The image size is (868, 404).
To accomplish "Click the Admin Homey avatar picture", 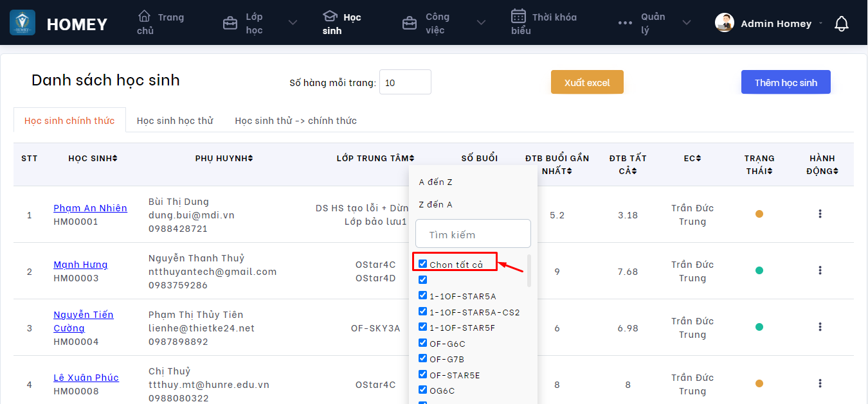I will [x=725, y=23].
